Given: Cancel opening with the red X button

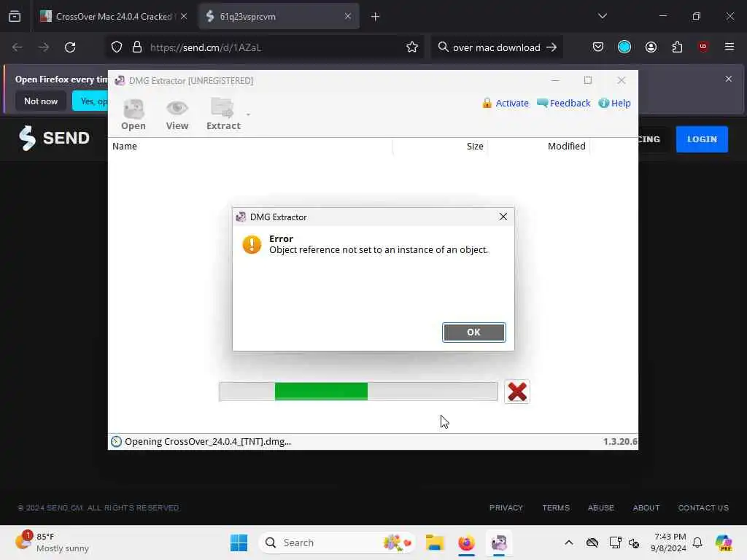Looking at the screenshot, I should click(x=517, y=392).
